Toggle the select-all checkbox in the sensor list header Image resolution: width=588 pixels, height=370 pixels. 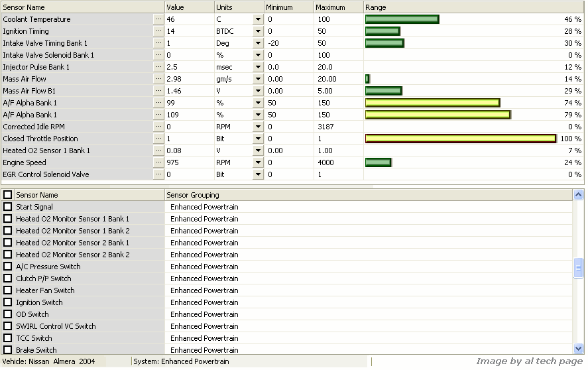tap(8, 195)
